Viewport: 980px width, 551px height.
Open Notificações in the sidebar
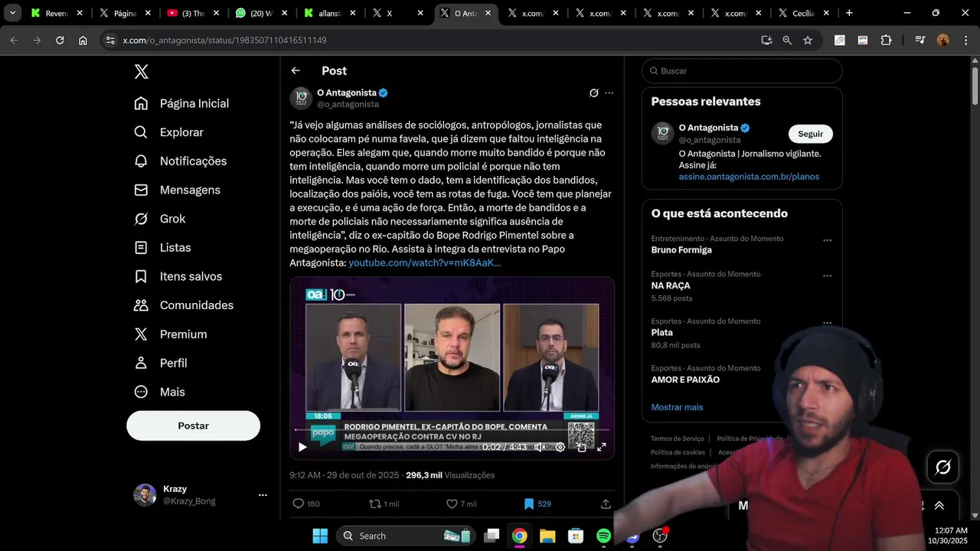(x=181, y=161)
